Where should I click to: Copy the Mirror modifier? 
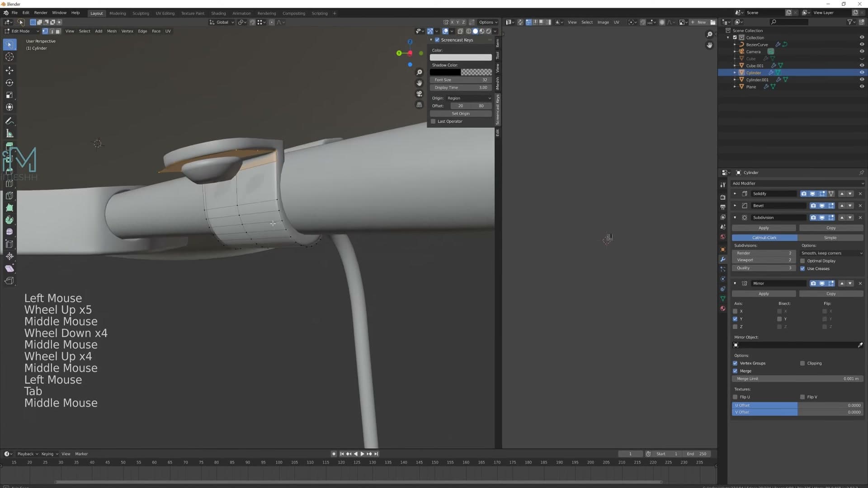coord(831,294)
